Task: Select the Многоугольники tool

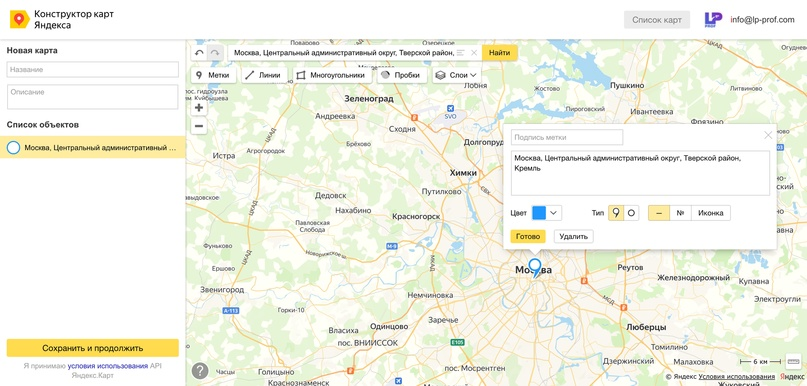Action: (334, 75)
